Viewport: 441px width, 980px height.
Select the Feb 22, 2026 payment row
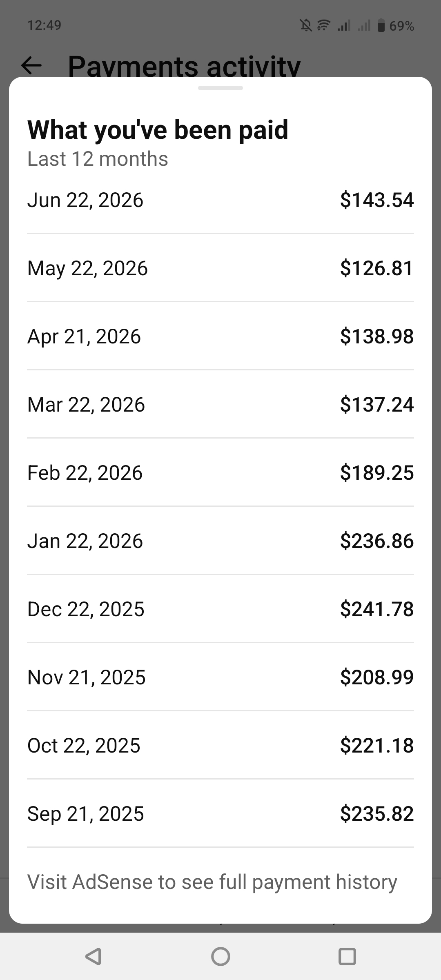pyautogui.click(x=220, y=473)
